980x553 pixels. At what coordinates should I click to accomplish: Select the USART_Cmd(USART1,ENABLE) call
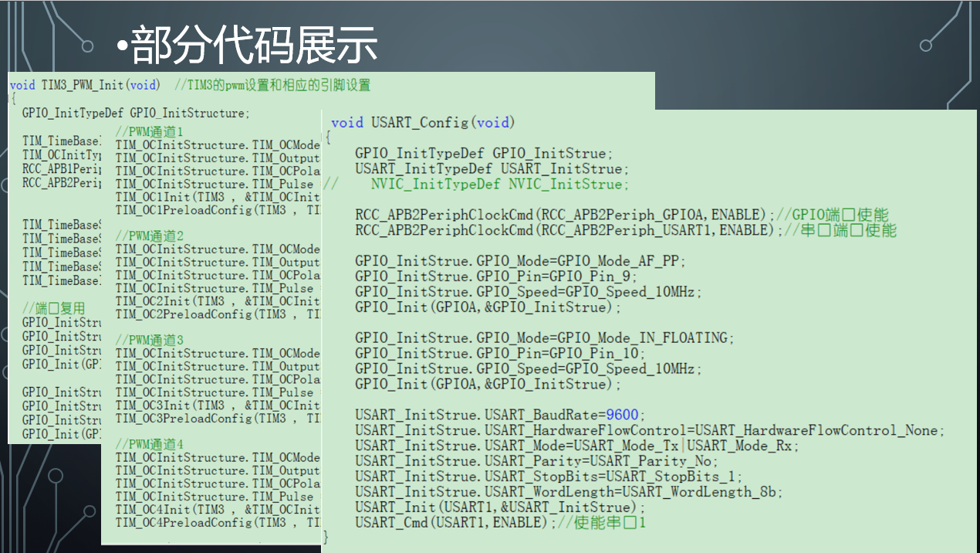(455, 523)
